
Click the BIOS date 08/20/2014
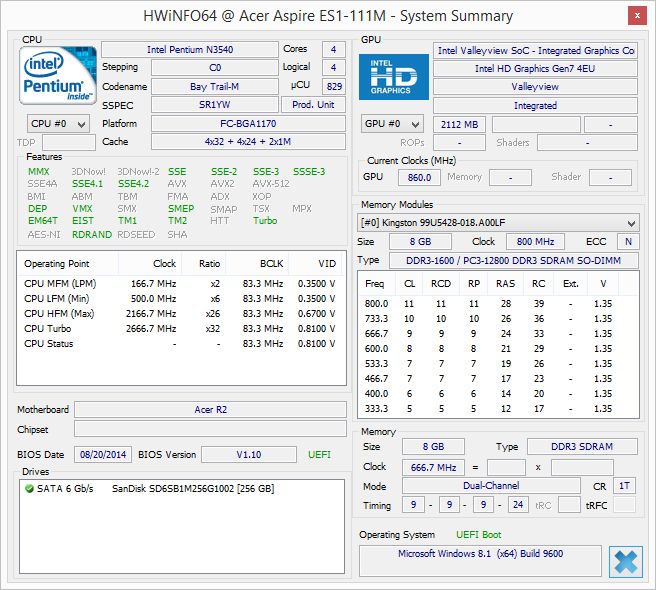[x=103, y=455]
